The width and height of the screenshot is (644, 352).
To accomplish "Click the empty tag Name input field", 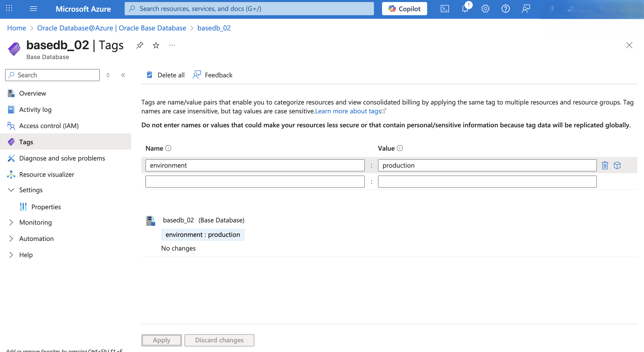I will pos(255,181).
